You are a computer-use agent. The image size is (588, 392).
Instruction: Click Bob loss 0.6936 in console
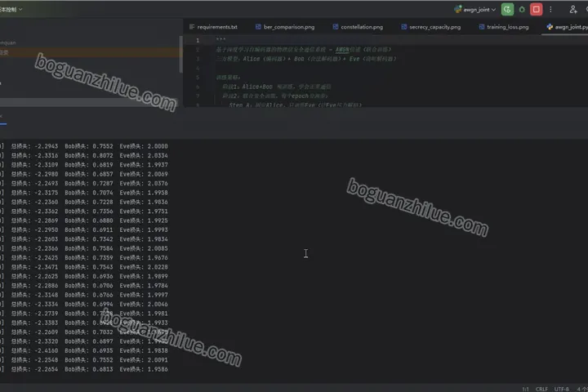point(103,277)
